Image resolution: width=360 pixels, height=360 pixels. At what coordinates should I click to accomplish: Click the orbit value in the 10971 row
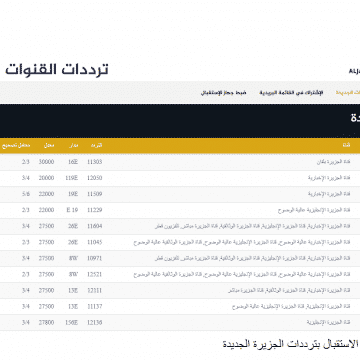[x=73, y=258]
